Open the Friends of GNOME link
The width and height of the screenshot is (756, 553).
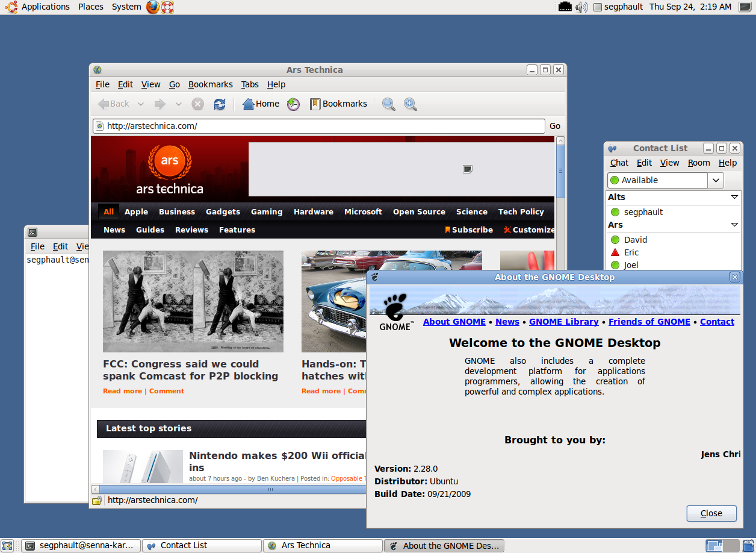tap(649, 322)
